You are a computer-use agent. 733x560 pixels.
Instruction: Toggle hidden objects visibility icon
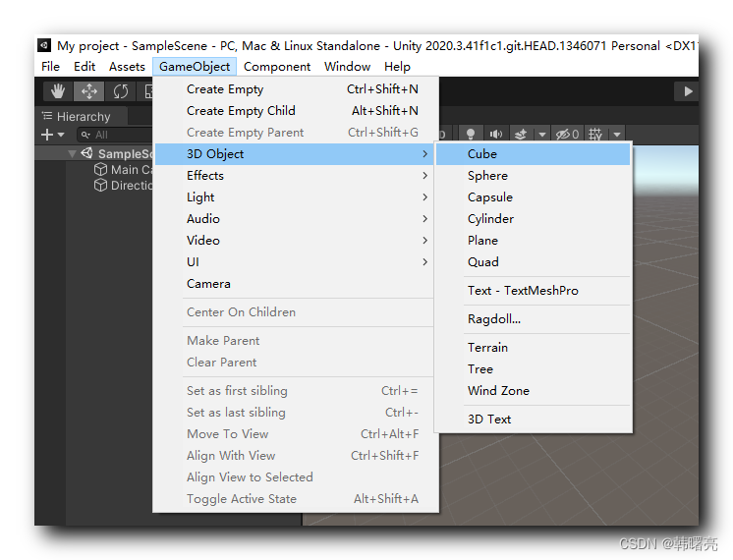point(567,135)
